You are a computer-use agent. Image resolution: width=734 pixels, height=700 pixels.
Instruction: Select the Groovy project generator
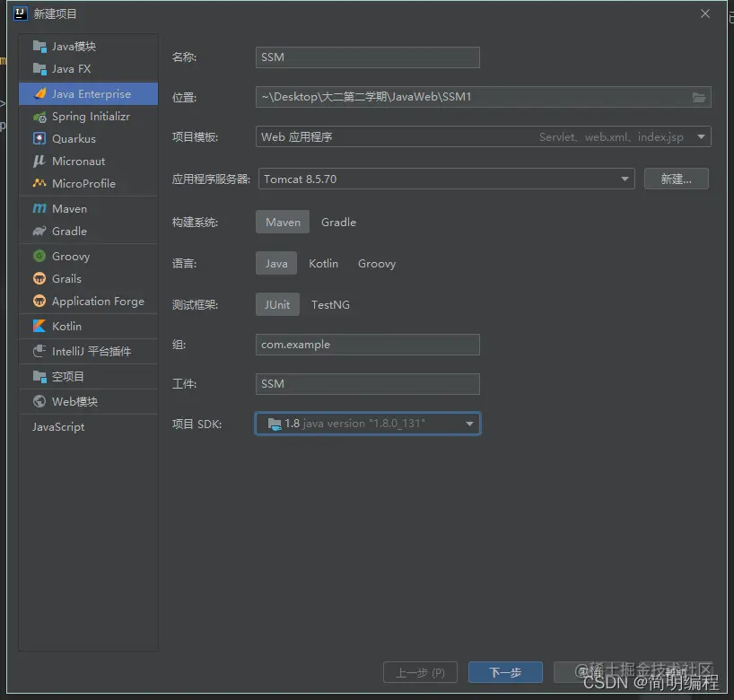tap(70, 256)
